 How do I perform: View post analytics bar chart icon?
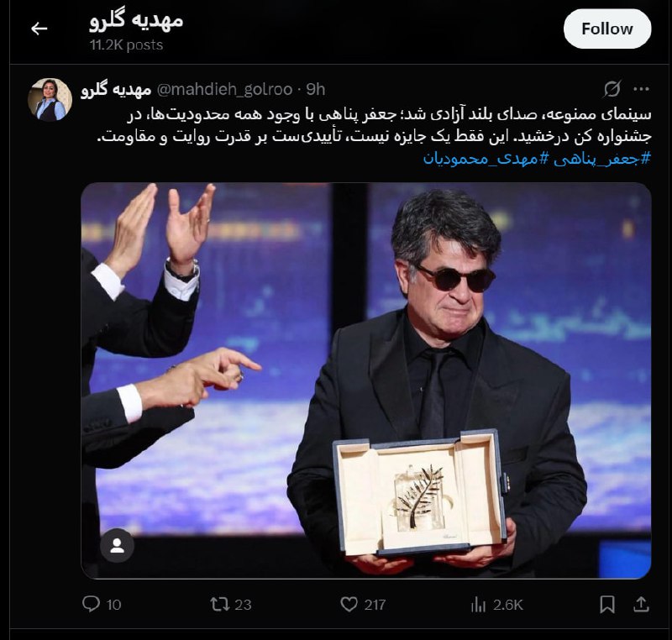478,605
